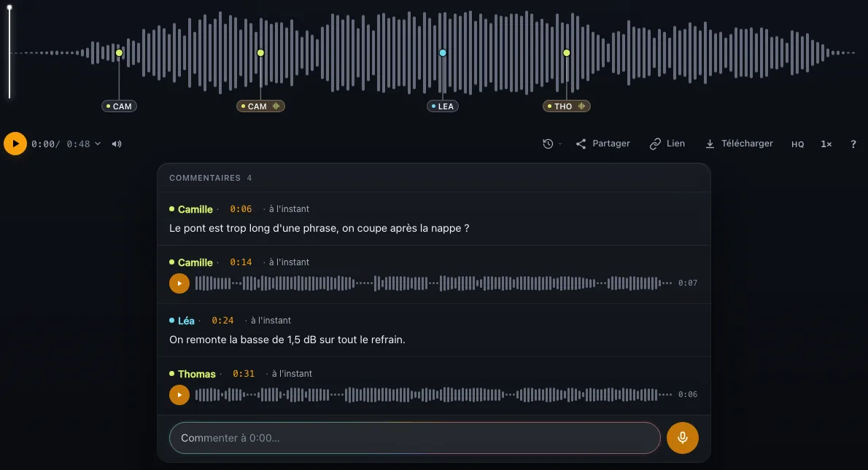Viewport: 868px width, 470px height.
Task: Open the version history clock icon
Action: 548,144
